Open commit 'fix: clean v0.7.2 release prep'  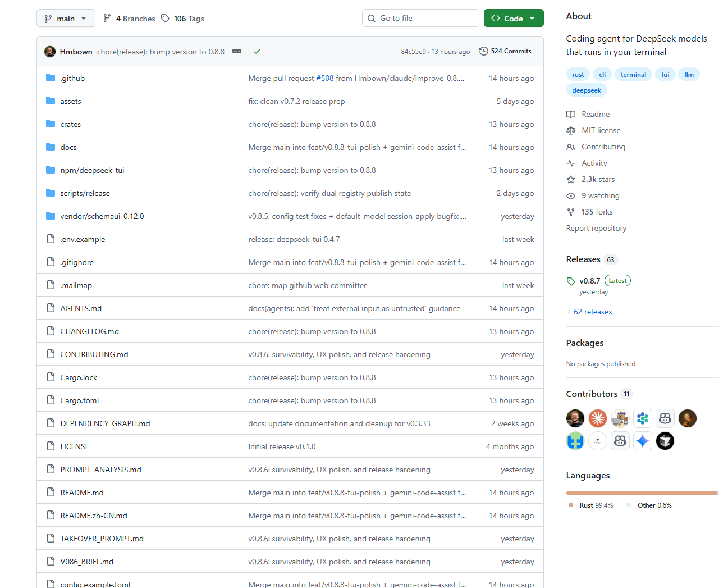point(297,101)
